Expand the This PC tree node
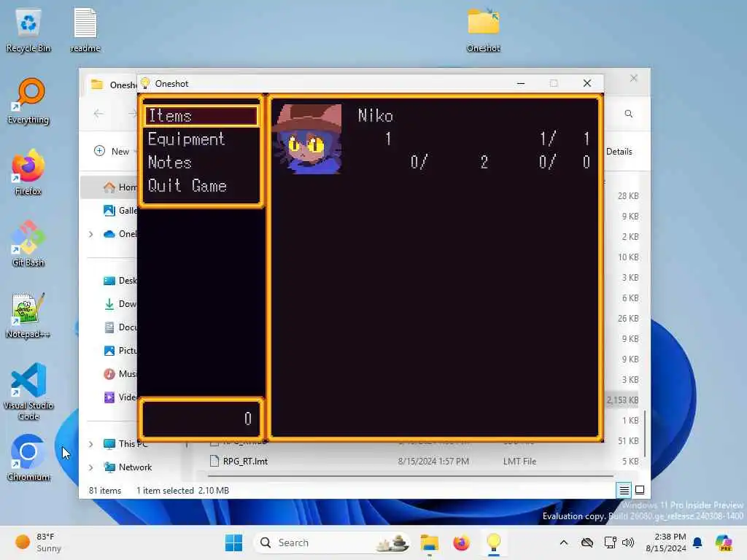Image resolution: width=747 pixels, height=560 pixels. point(91,444)
